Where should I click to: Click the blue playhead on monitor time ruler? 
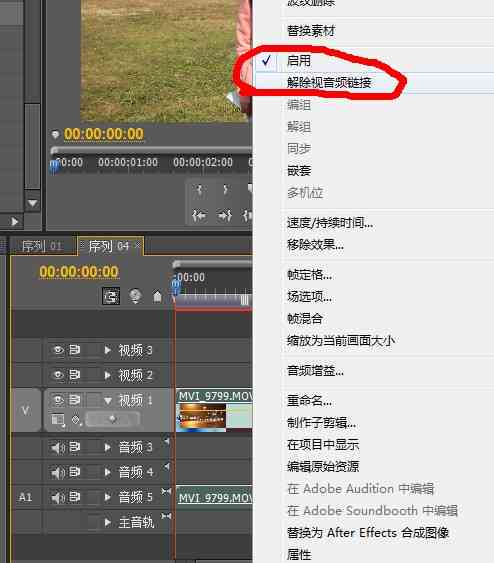tap(54, 166)
